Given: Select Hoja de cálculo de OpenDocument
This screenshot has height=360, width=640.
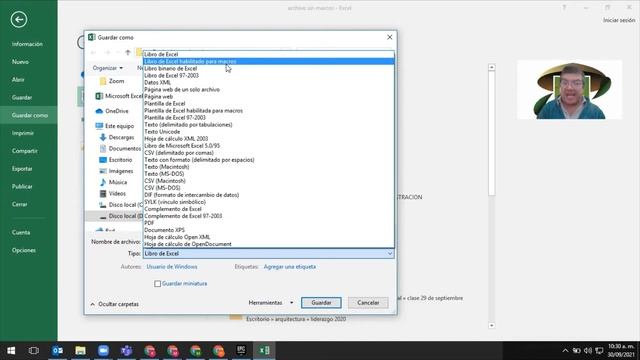Looking at the screenshot, I should [x=269, y=244].
